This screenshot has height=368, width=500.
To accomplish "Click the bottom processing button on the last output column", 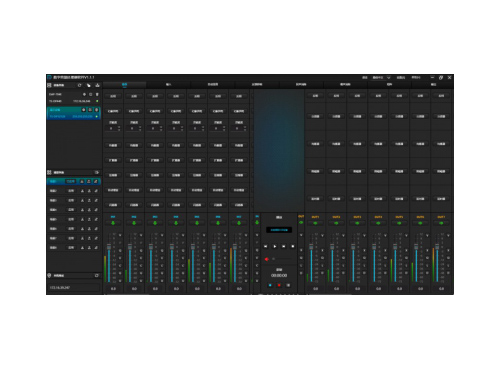I will click(441, 199).
